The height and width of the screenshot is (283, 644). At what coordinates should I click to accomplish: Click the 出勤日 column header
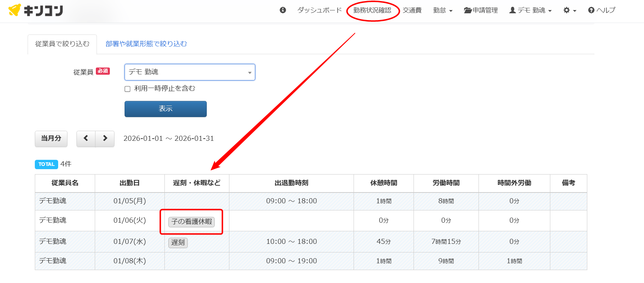coord(130,183)
